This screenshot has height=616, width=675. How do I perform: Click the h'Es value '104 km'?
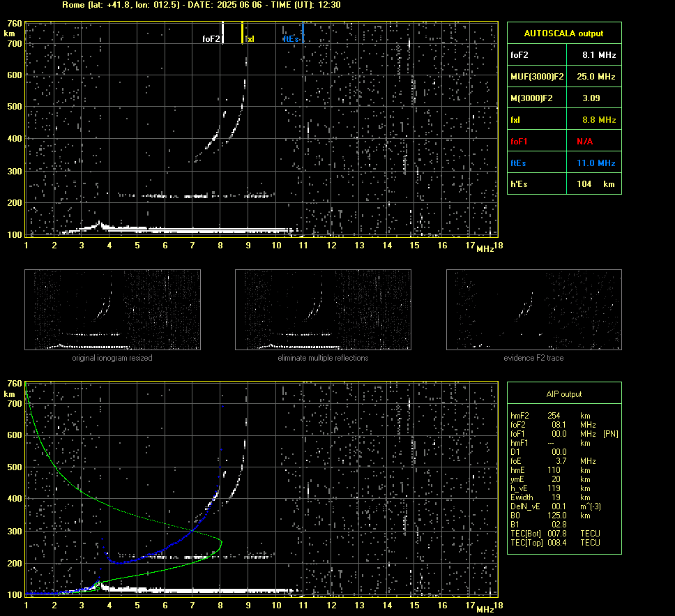(596, 184)
